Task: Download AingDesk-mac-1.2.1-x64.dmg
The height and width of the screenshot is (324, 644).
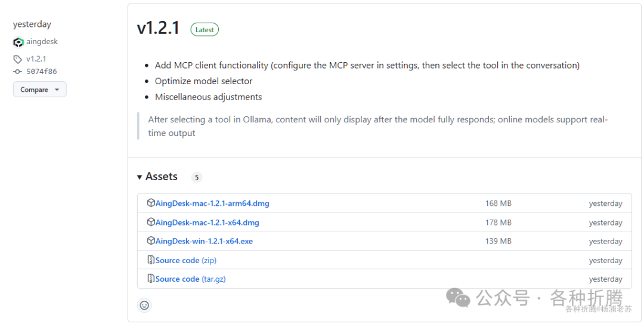Action: 207,223
